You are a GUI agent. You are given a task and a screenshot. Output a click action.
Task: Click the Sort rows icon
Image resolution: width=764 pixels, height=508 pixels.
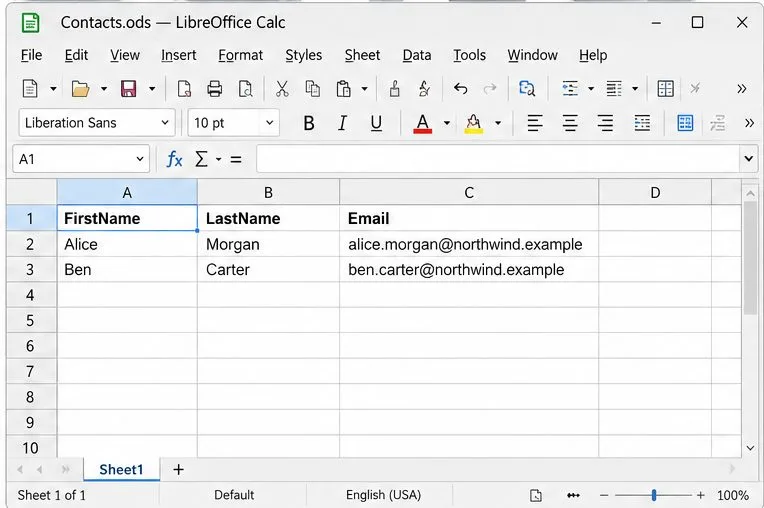[x=570, y=89]
